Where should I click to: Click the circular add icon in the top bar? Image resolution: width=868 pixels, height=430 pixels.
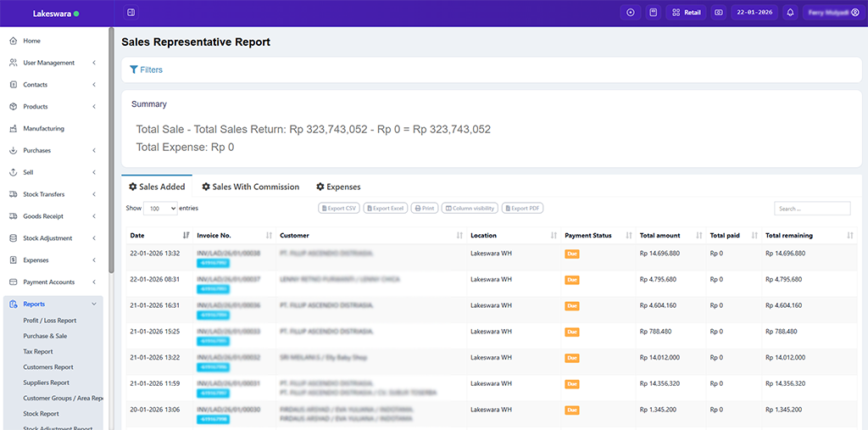[x=630, y=13]
